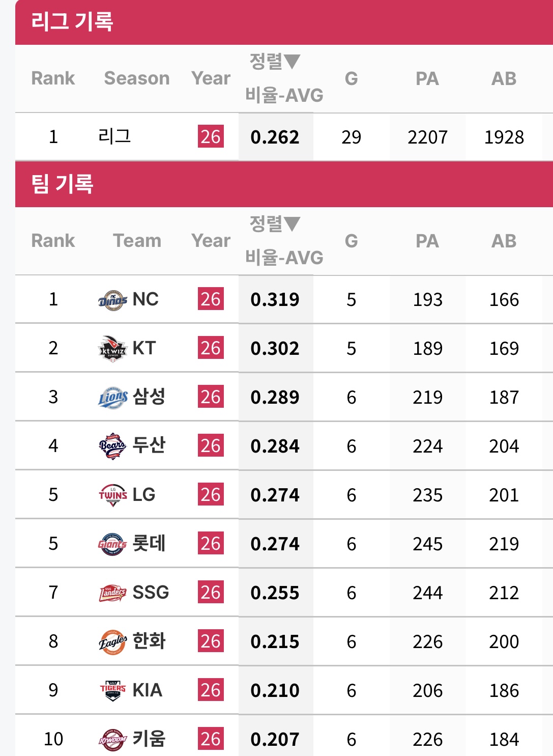Sort team table by AB column
This screenshot has width=553, height=756.
point(504,241)
